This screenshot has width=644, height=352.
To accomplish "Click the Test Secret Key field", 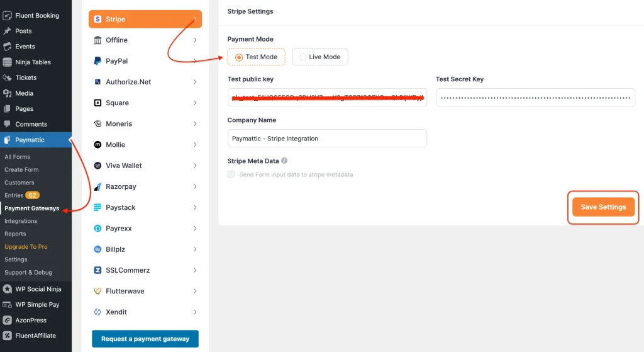I will click(x=536, y=98).
